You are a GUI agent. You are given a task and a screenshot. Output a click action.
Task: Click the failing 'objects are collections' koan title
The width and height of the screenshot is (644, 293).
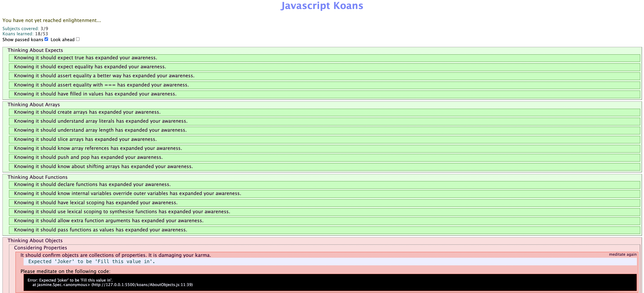[x=115, y=255]
